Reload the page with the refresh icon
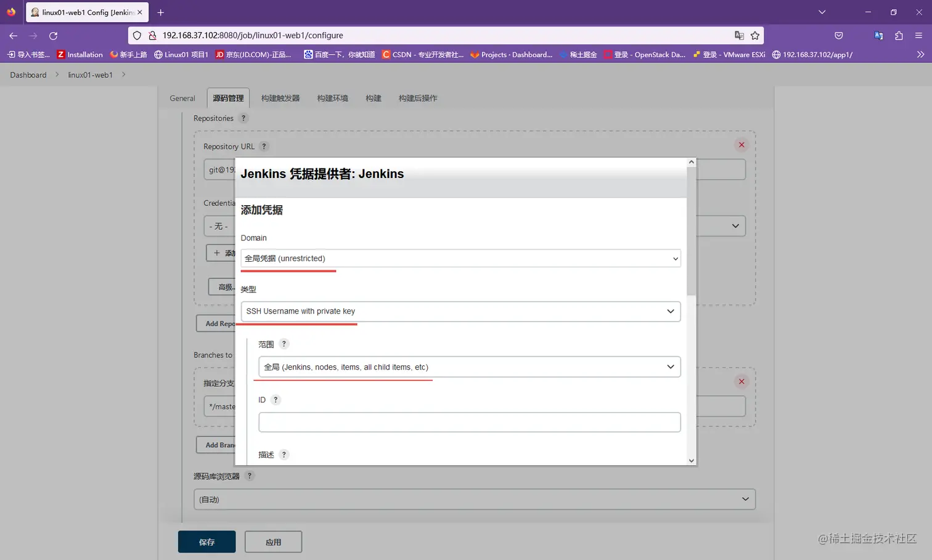 (x=54, y=36)
